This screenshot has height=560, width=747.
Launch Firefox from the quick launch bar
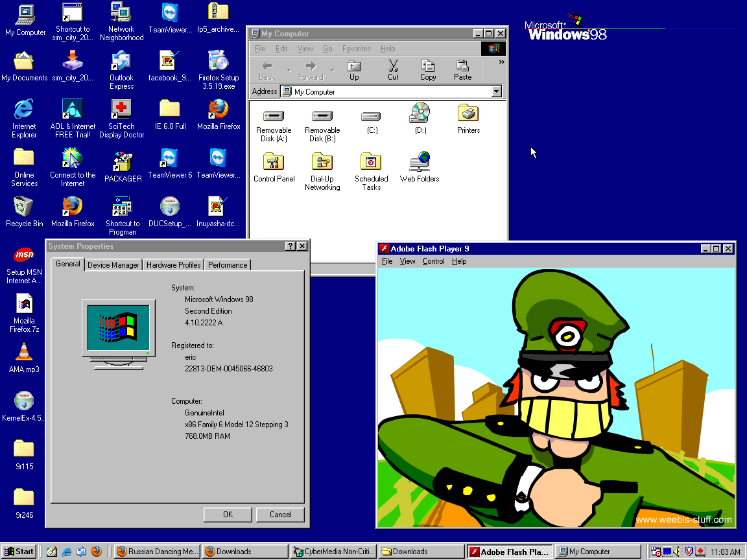click(x=96, y=552)
